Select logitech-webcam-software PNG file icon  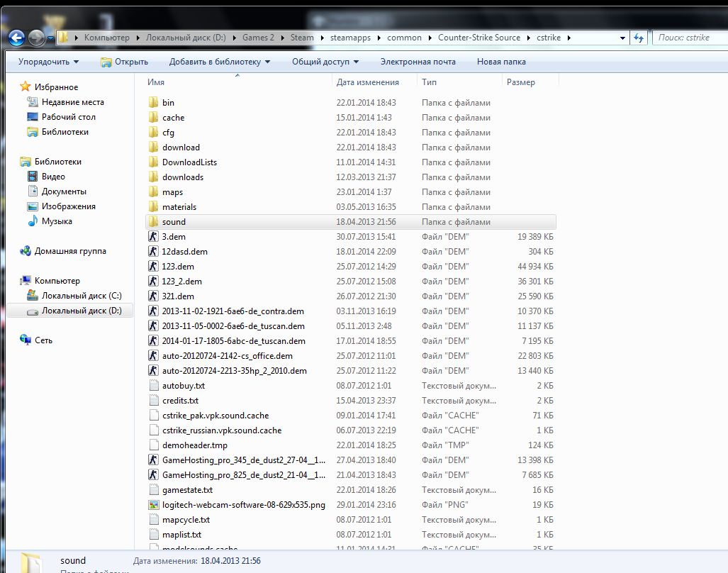click(x=153, y=505)
